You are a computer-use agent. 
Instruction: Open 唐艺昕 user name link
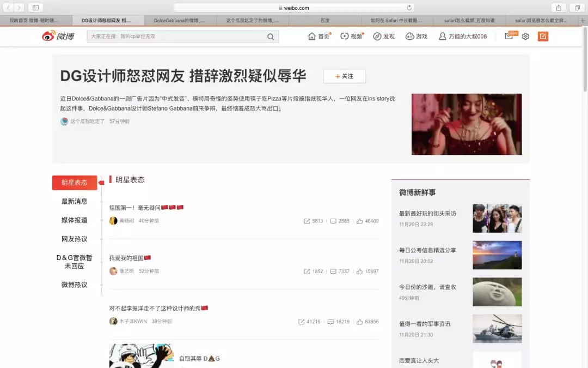(126, 271)
